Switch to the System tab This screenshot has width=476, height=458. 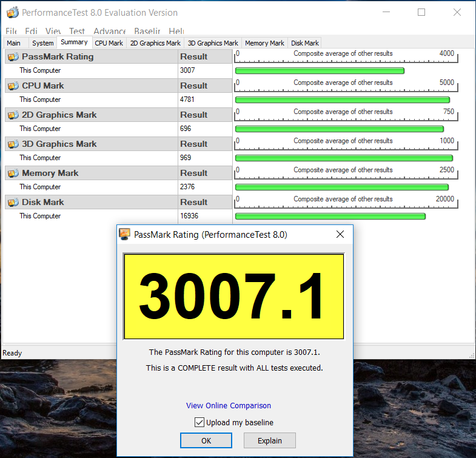tap(43, 43)
